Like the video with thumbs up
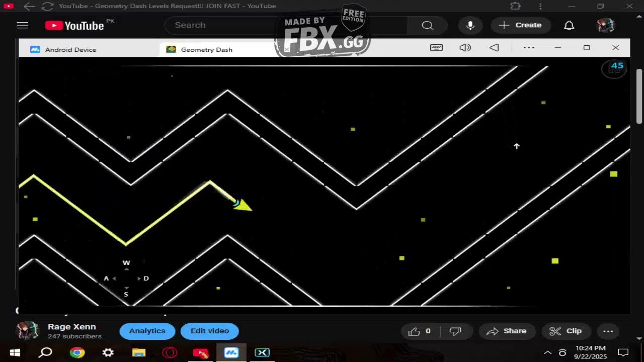Viewport: 644px width, 362px height. pyautogui.click(x=420, y=331)
